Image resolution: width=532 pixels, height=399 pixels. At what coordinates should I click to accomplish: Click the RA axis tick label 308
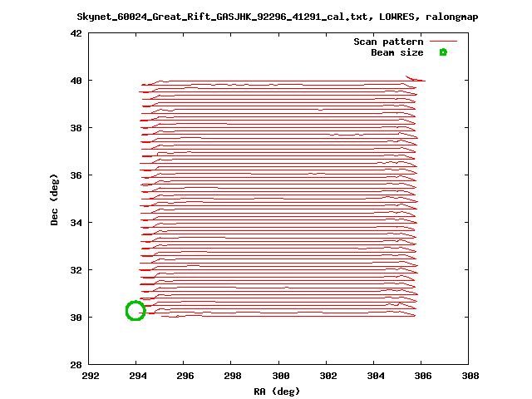[470, 376]
